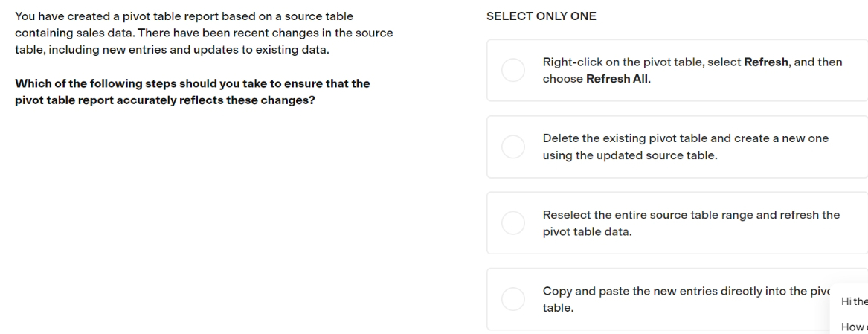868x334 pixels.
Task: Click the bold word 'Refresh' after 'select'
Action: (x=766, y=62)
